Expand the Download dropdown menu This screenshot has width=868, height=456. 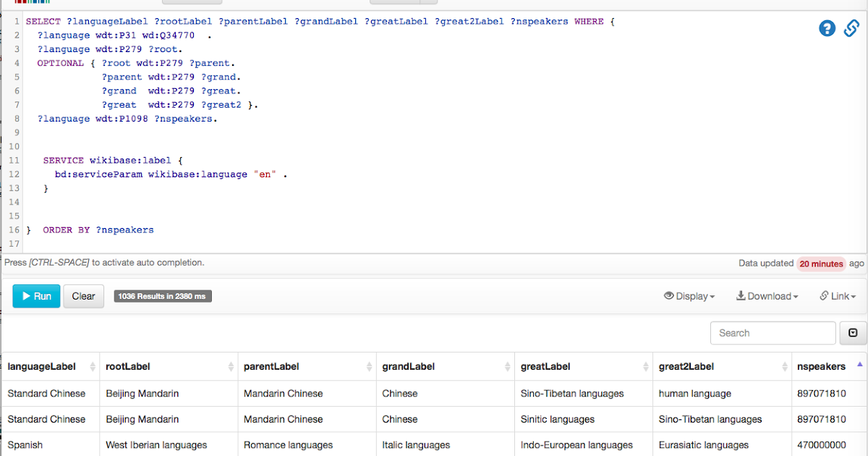[x=767, y=296]
